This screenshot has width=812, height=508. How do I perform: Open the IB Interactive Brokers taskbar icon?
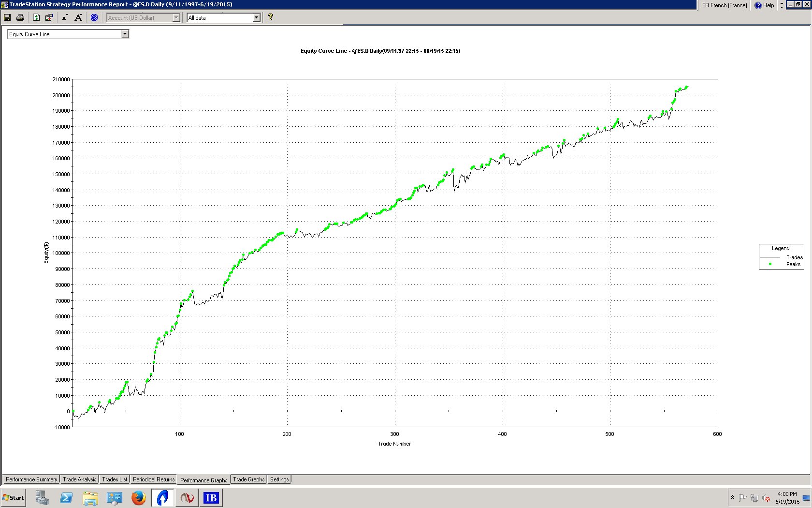pos(211,497)
